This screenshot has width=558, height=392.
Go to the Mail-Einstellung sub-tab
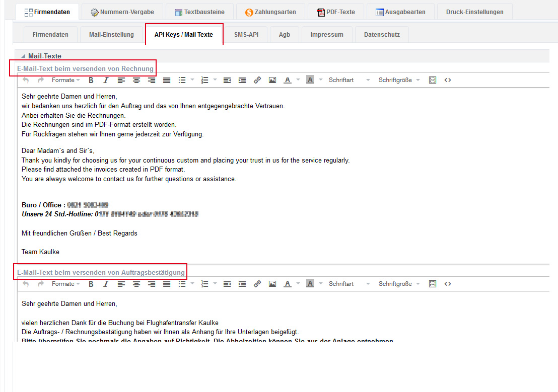pos(111,35)
